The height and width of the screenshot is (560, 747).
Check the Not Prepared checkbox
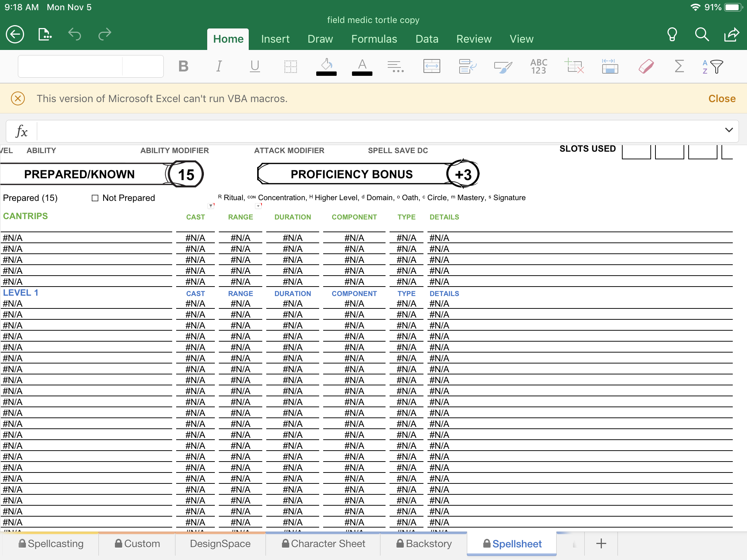pos(95,198)
